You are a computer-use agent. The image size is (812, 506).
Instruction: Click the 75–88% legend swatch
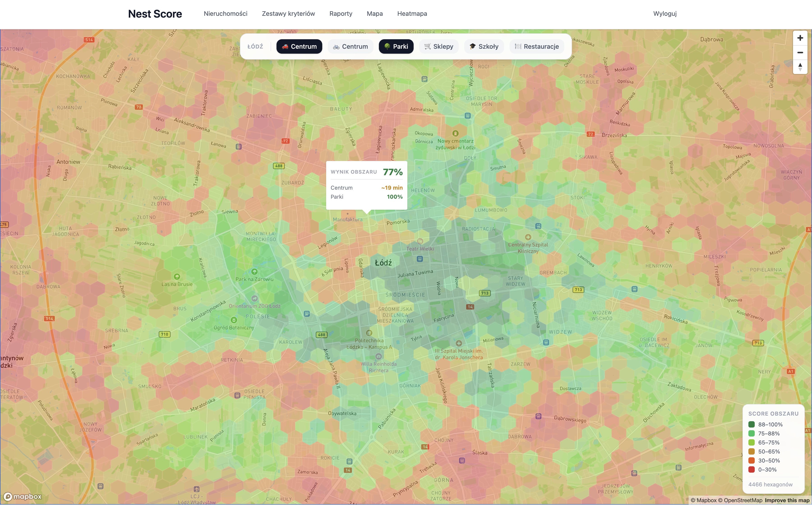click(751, 433)
